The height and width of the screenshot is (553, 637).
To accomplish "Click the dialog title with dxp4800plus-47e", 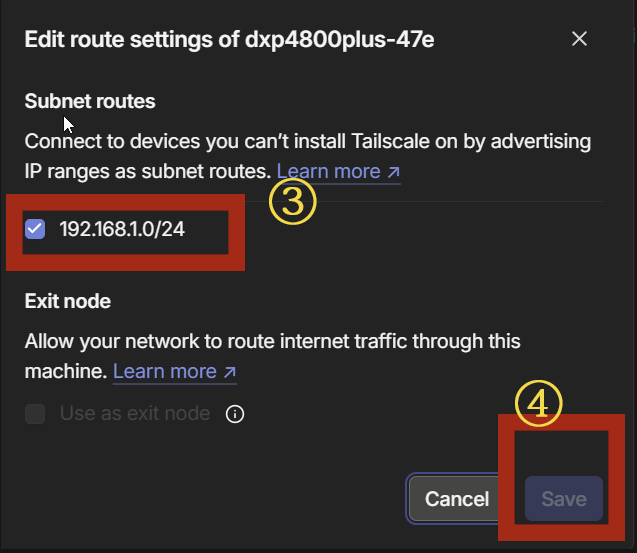I will [x=230, y=40].
